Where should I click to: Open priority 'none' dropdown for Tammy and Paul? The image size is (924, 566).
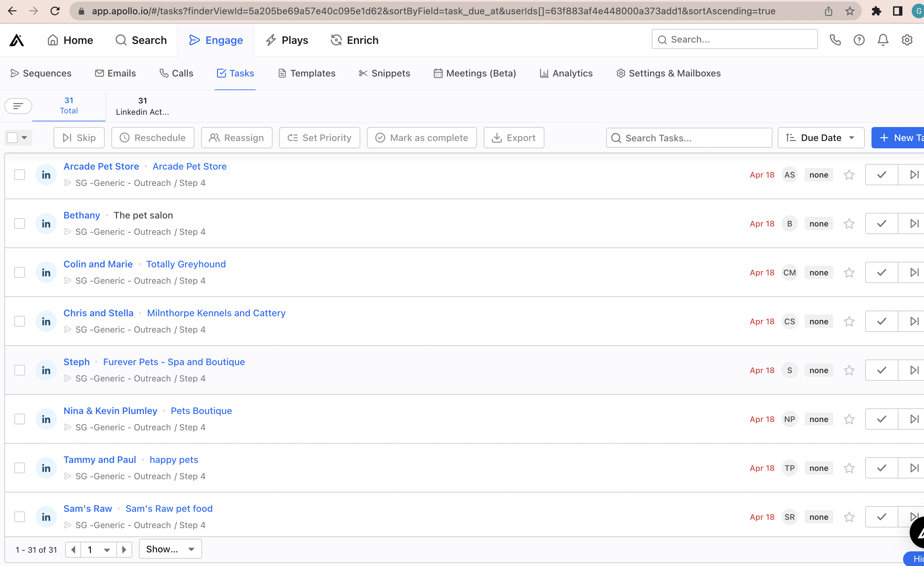click(x=819, y=468)
